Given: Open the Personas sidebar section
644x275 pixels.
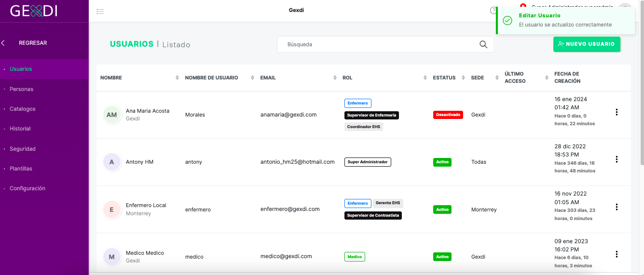Looking at the screenshot, I should pos(44,89).
